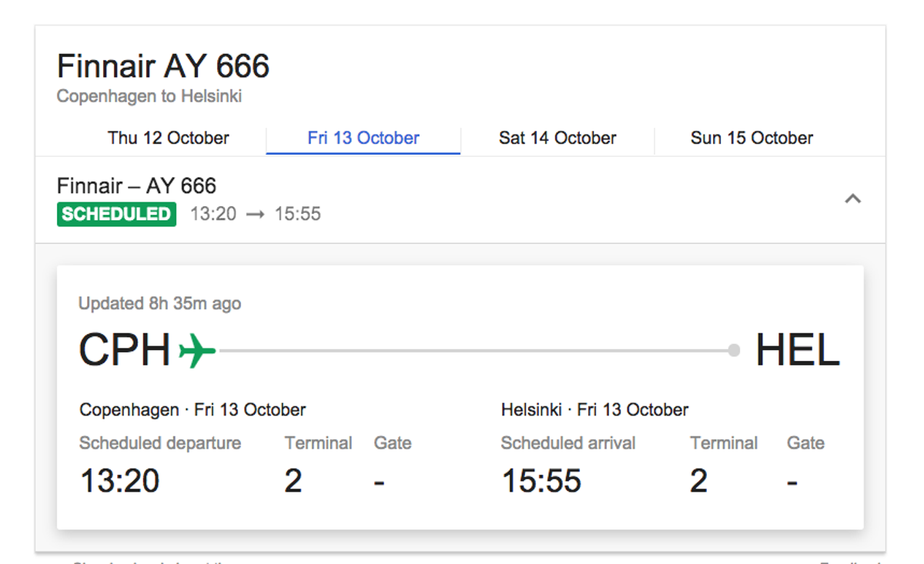This screenshot has width=924, height=564.
Task: Click the Copenhagen departure terminal number
Action: tap(293, 479)
